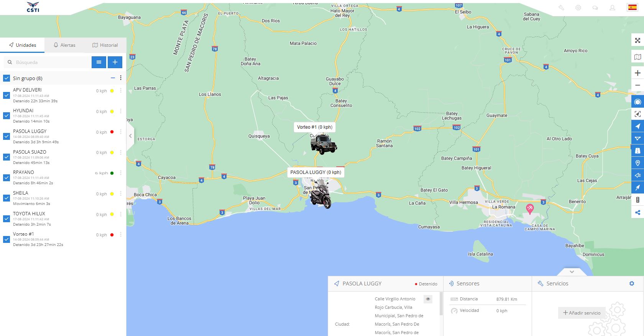Collapse the bottom info panel chevron

[572, 272]
